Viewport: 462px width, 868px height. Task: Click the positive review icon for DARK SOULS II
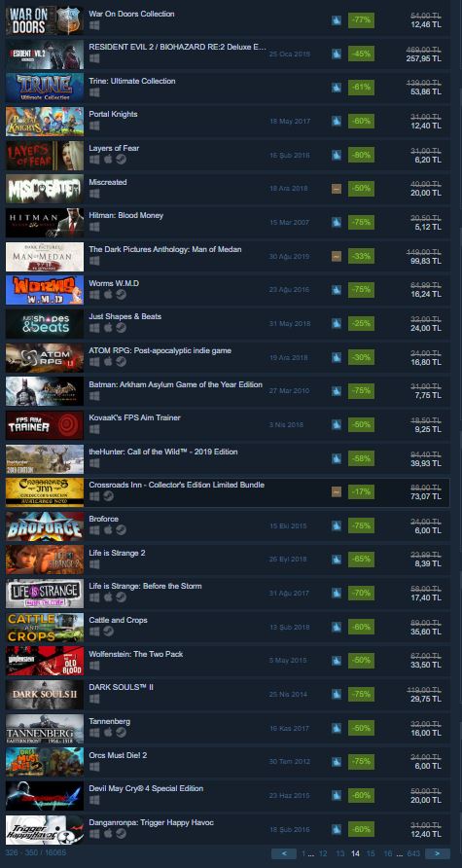point(337,694)
